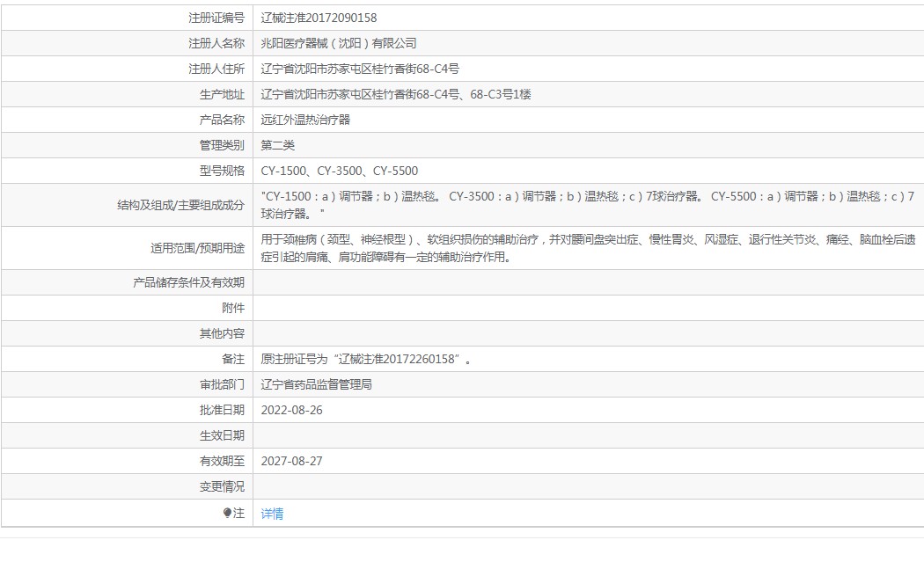Select the 注册证编号 label
This screenshot has height=562, width=924.
click(x=216, y=18)
